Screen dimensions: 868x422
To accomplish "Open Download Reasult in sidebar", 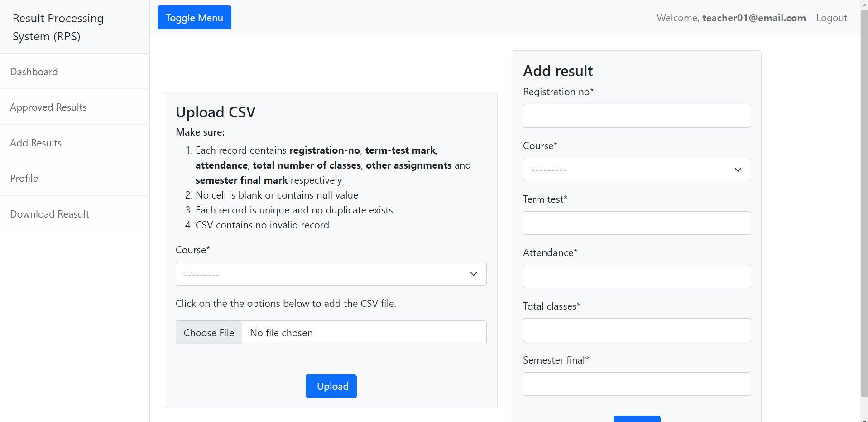I will click(50, 214).
